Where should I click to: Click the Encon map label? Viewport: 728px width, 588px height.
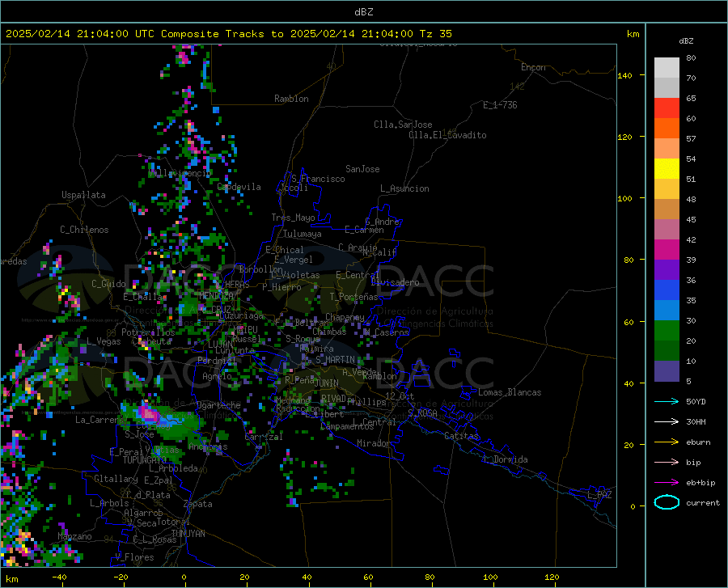point(533,67)
